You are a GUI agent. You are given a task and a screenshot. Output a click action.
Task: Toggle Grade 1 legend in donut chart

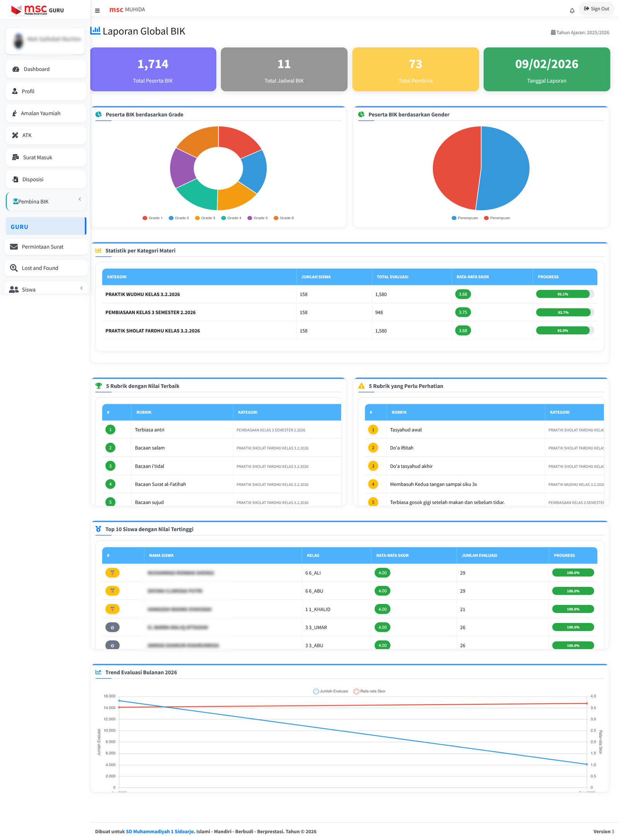tap(152, 218)
